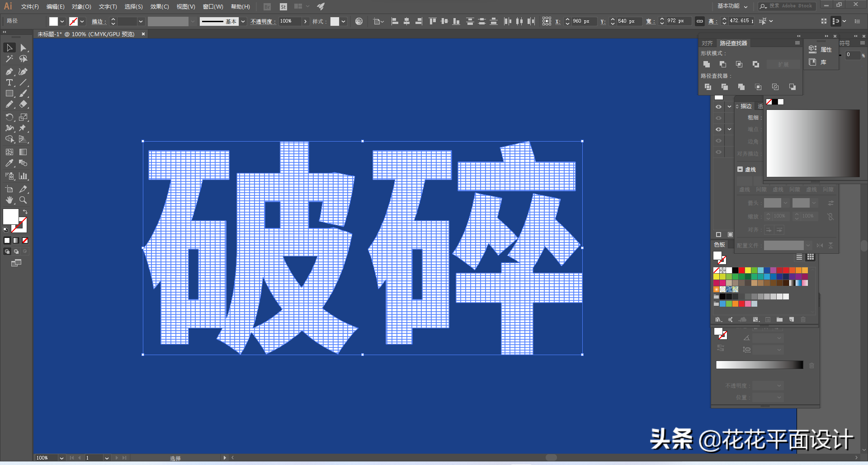
Task: Switch swatches panel to thumbnail grid view
Action: pyautogui.click(x=811, y=257)
